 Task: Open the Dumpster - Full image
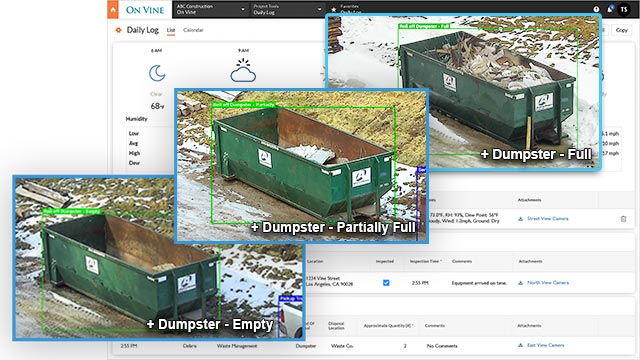click(x=463, y=92)
